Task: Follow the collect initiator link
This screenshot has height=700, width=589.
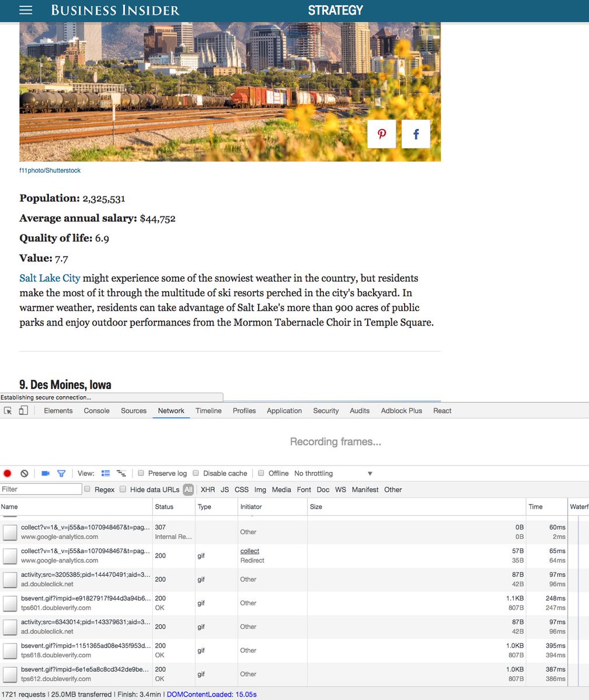Action: pyautogui.click(x=250, y=551)
